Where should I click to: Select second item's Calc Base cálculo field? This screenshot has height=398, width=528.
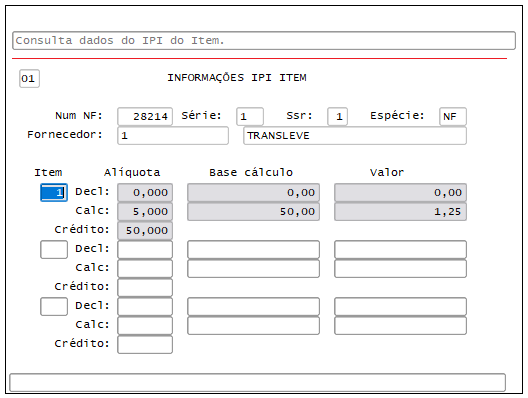[x=253, y=268]
